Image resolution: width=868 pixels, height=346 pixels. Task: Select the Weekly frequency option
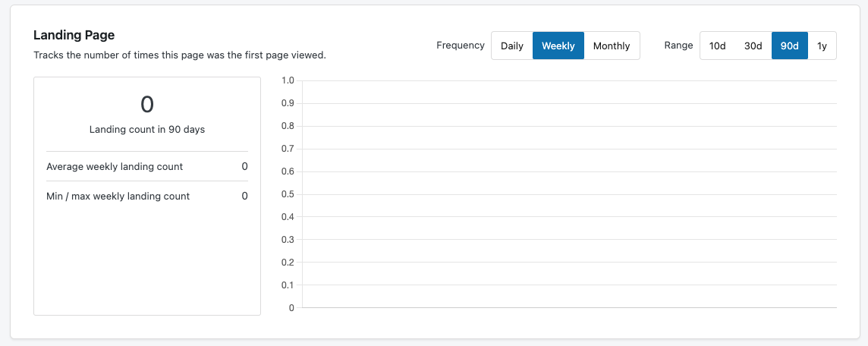pos(558,46)
